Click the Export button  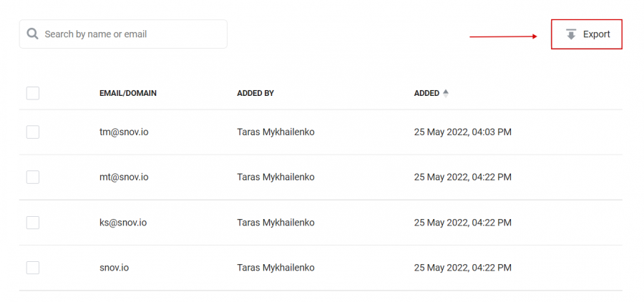587,34
